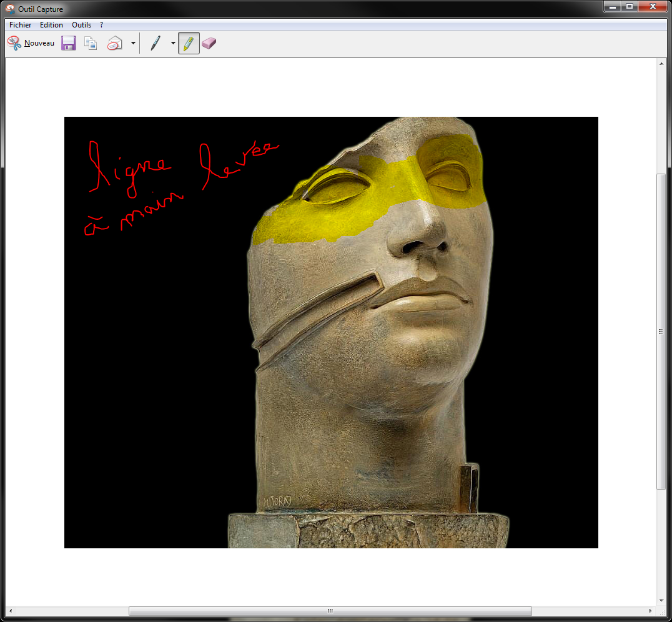The height and width of the screenshot is (622, 672).
Task: Open the pen color options dropdown arrow
Action: (x=173, y=43)
